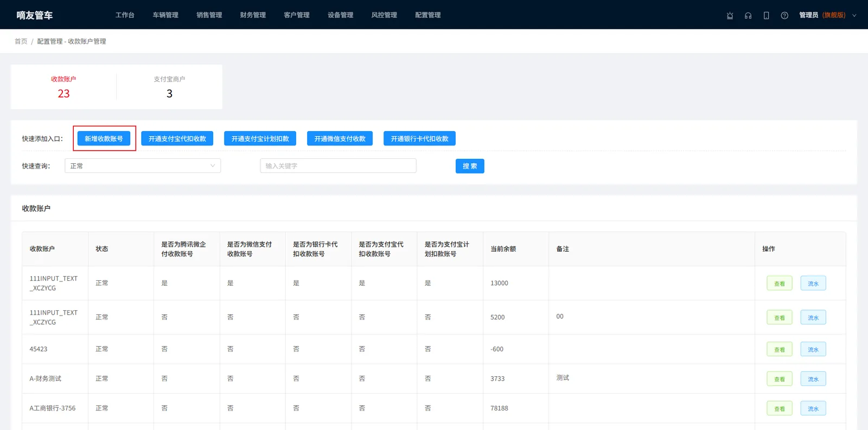
Task: Open the 设备管理 menu
Action: coord(340,15)
